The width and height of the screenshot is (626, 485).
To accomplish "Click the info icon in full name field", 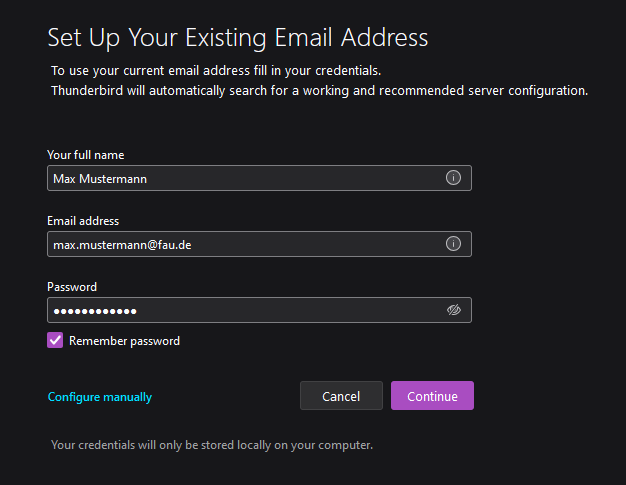I will coord(453,178).
